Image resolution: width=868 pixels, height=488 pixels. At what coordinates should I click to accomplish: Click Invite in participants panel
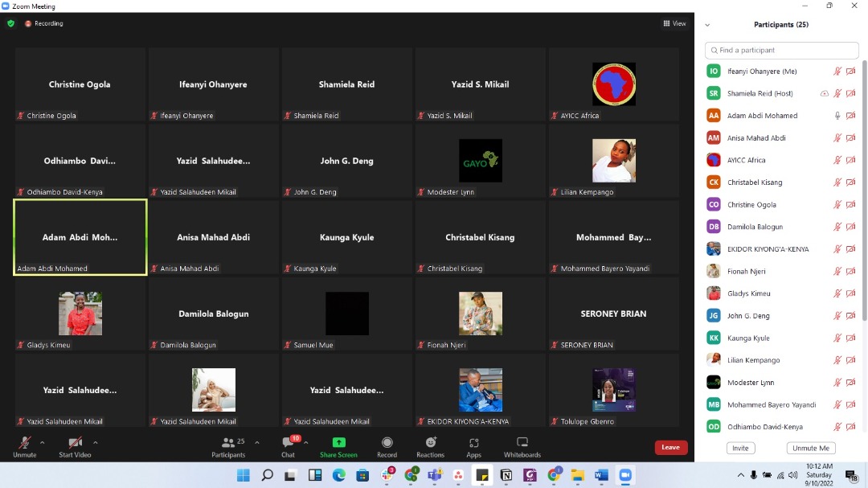click(740, 448)
